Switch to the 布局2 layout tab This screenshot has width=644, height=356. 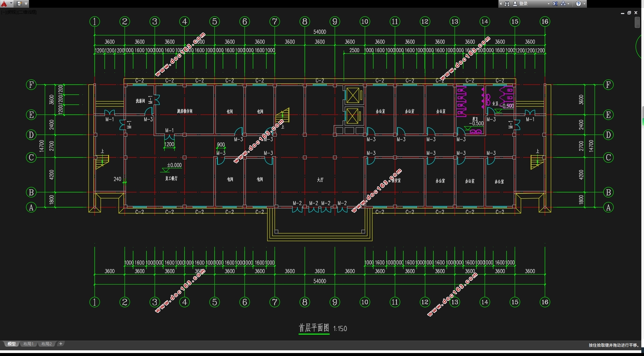coord(46,344)
